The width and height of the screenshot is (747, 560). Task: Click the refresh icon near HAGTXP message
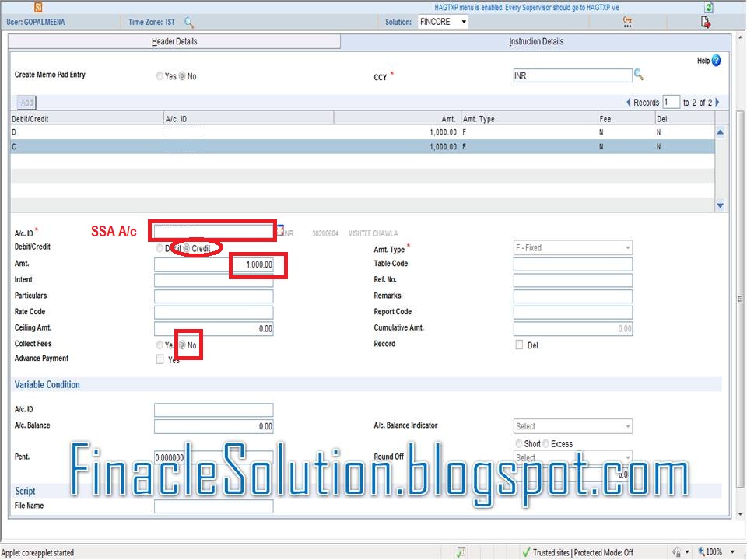click(x=707, y=7)
